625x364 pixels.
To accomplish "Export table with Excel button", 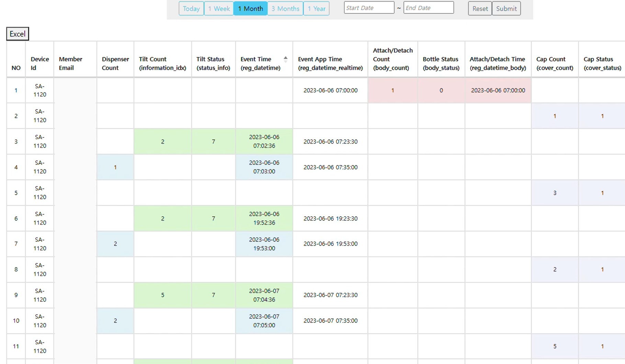I will tap(18, 34).
